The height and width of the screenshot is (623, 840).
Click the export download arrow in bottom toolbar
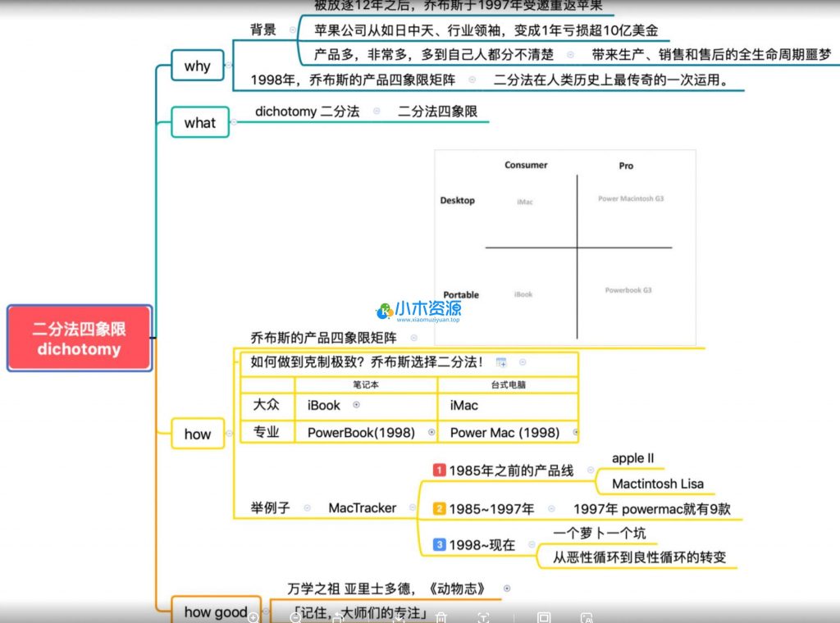[399, 619]
